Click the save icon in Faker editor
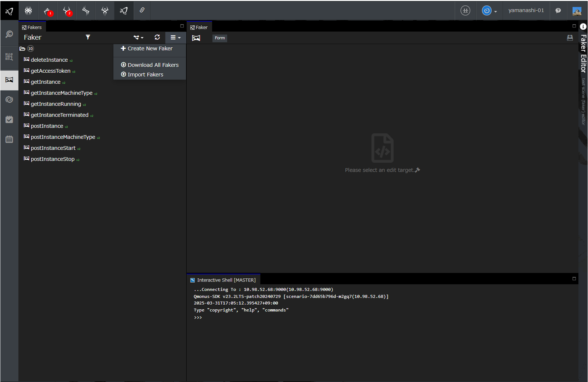This screenshot has height=382, width=588. 570,38
